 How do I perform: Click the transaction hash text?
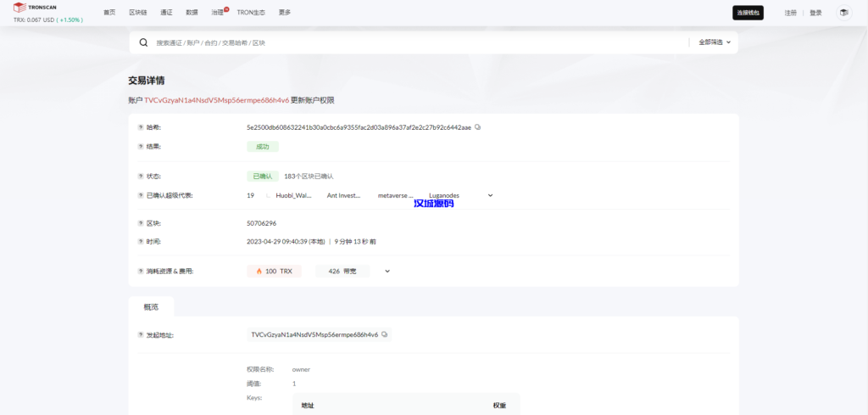(359, 127)
